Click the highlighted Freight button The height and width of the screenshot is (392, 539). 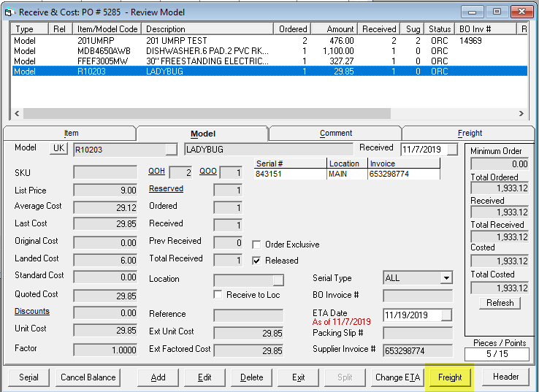coord(450,377)
